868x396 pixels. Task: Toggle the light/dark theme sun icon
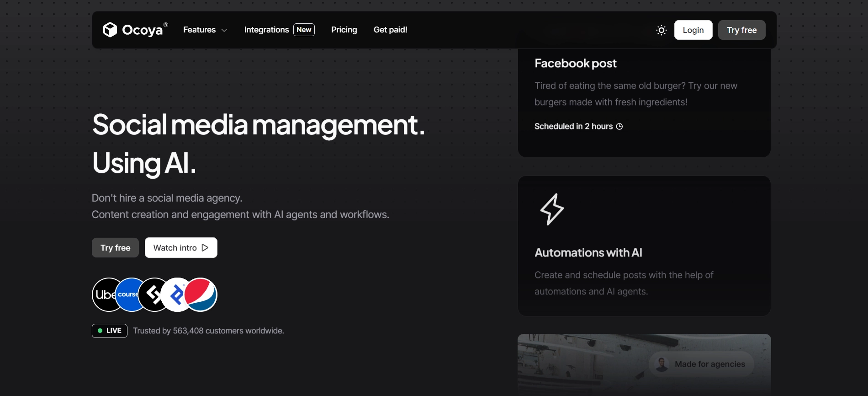661,30
